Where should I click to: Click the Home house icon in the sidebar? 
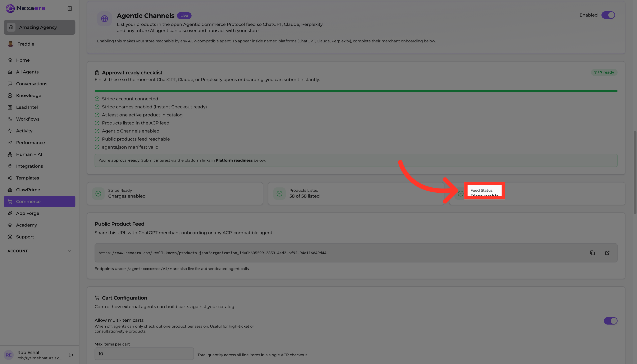click(x=10, y=60)
